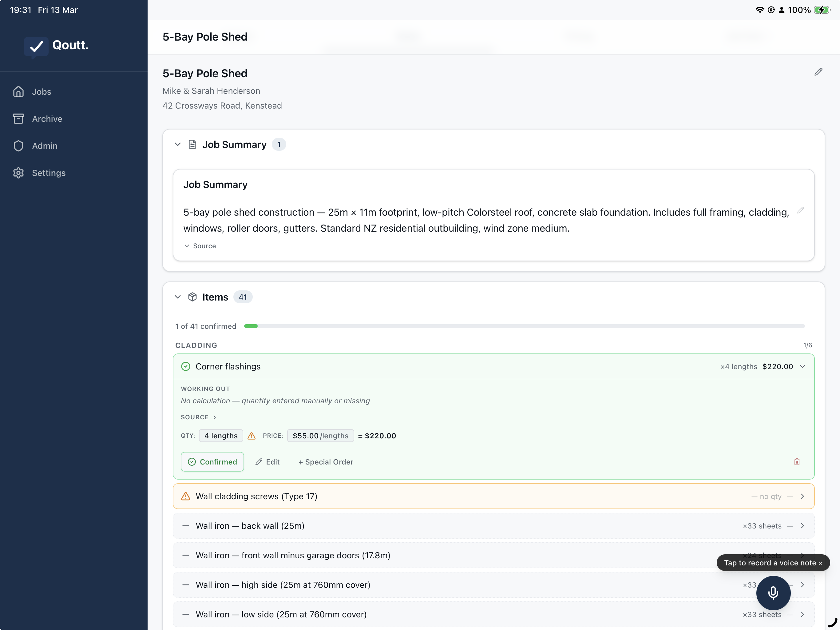
Task: Add a Special Order
Action: coord(326,462)
